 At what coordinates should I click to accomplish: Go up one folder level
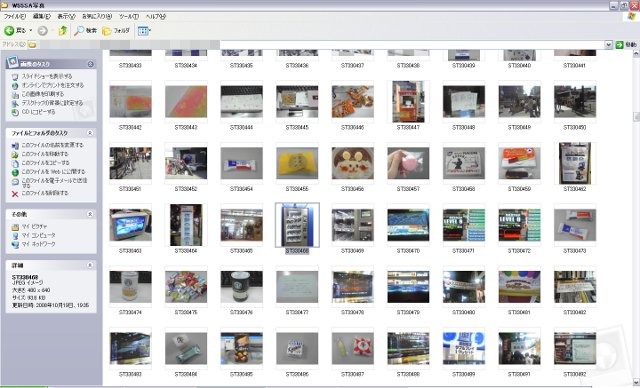[62, 31]
